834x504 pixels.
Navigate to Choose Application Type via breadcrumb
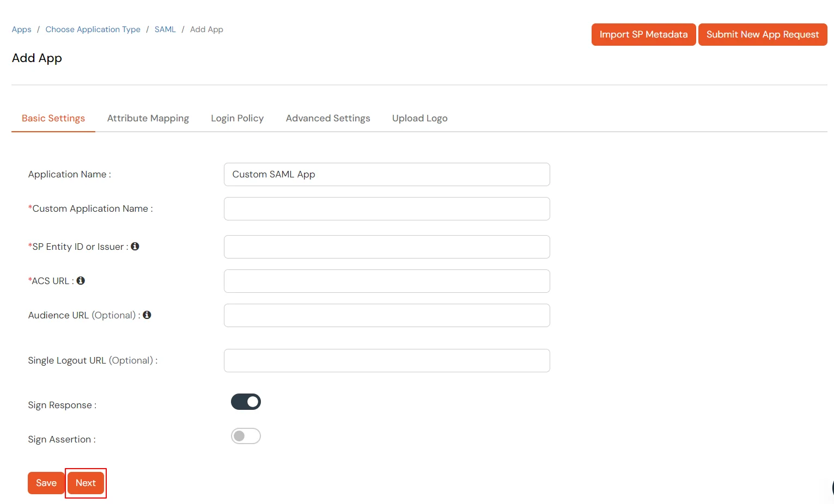[x=93, y=29]
